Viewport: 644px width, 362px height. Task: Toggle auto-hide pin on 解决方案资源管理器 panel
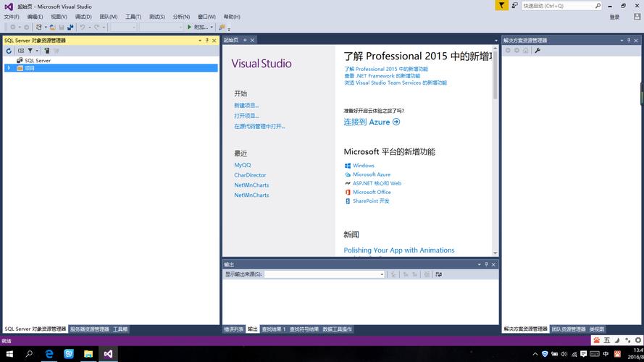629,41
